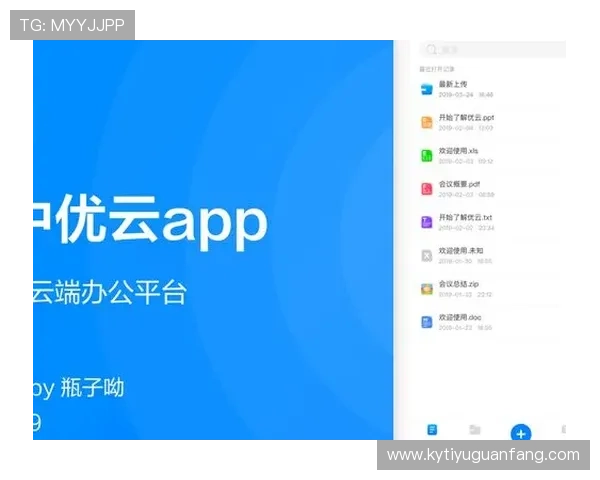Click the gray unknown-type file icon
Screen dimensions: 600x480
[427, 256]
